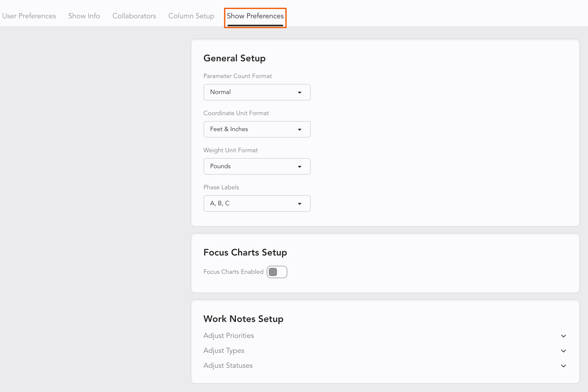
Task: Click the chevron beside Adjust Statuses
Action: click(563, 366)
